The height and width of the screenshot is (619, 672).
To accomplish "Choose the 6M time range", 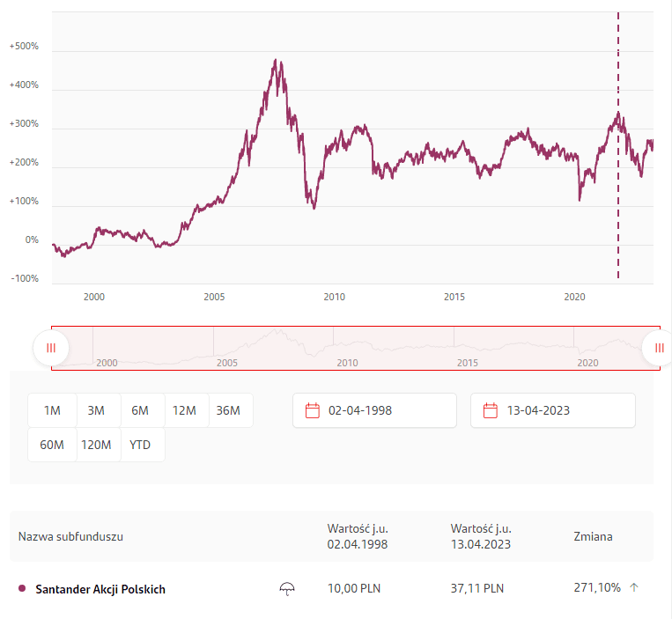I will [140, 410].
